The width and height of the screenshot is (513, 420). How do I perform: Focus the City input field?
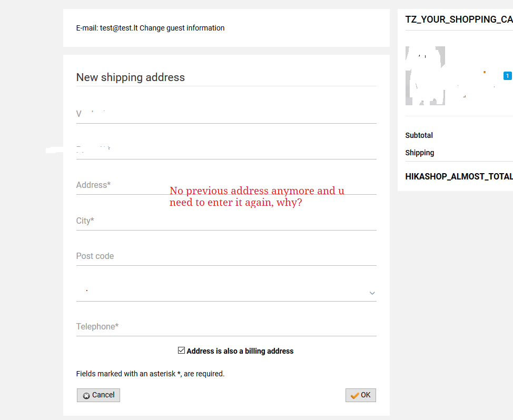(226, 221)
